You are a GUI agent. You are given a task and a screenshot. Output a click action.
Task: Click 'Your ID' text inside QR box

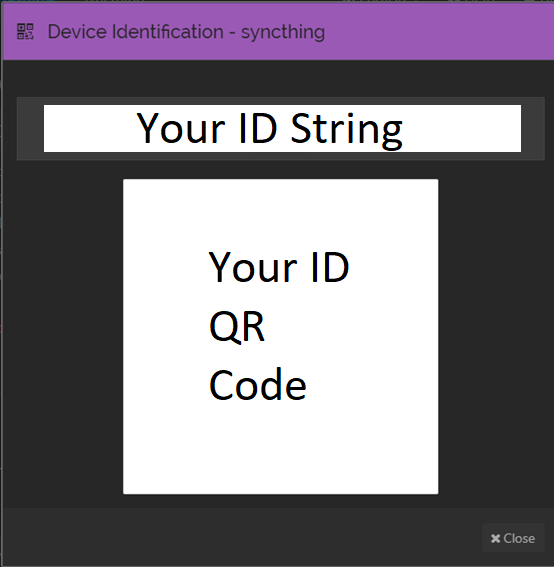coord(279,267)
